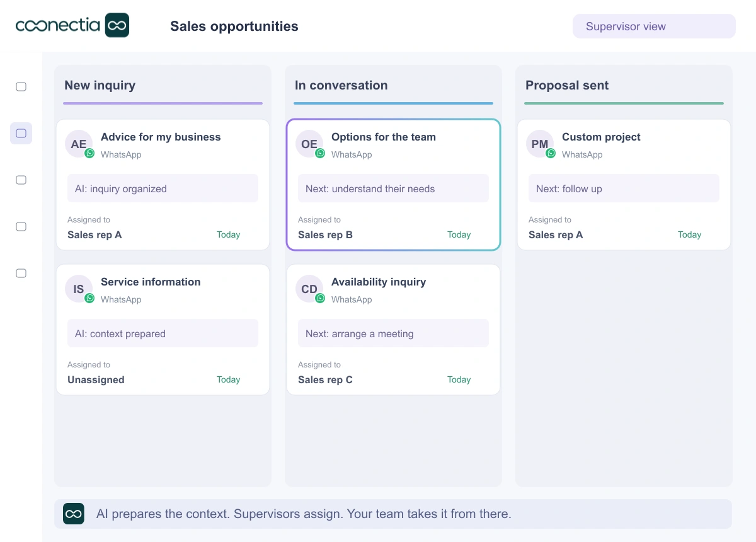Click the connectia wordmark text

58,25
